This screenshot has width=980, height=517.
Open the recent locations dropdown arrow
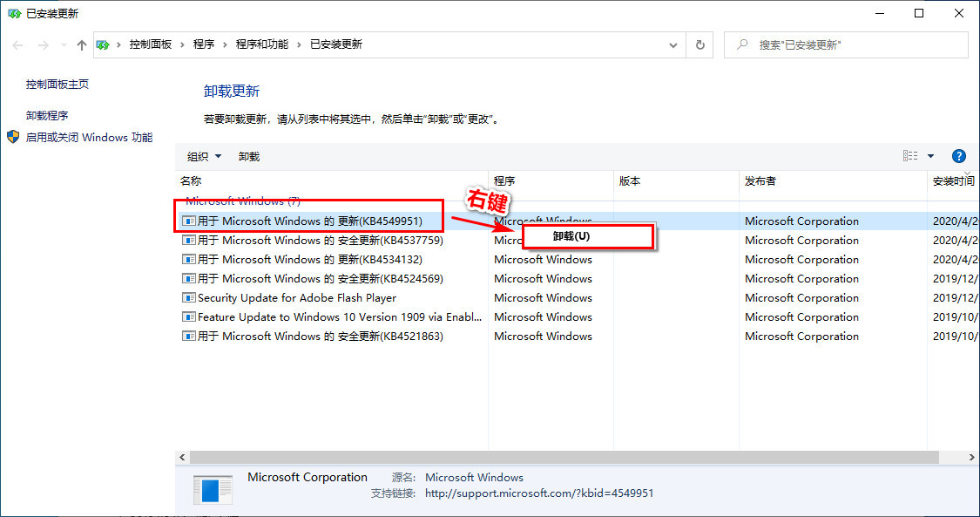pos(63,45)
